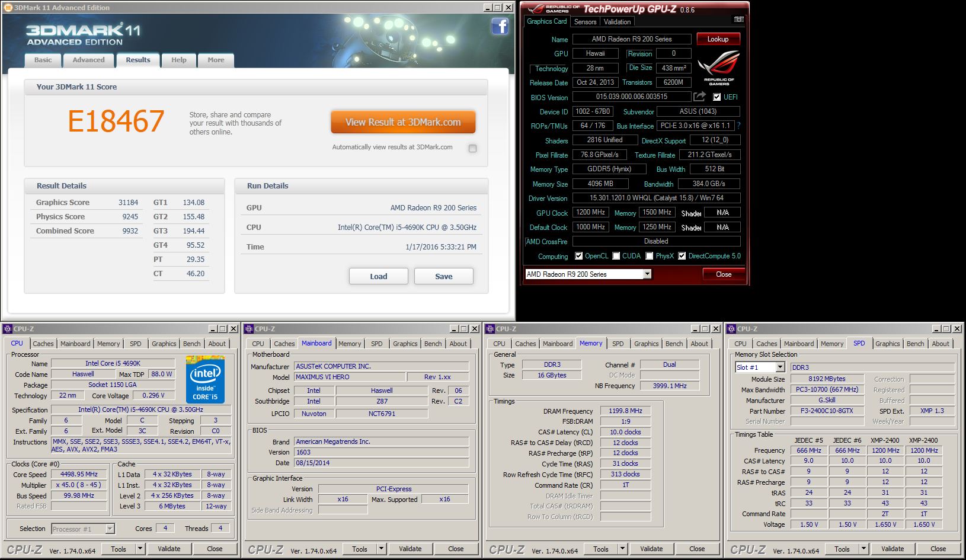
Task: Toggle automatically view results at 3DMark.com checkbox
Action: click(472, 148)
